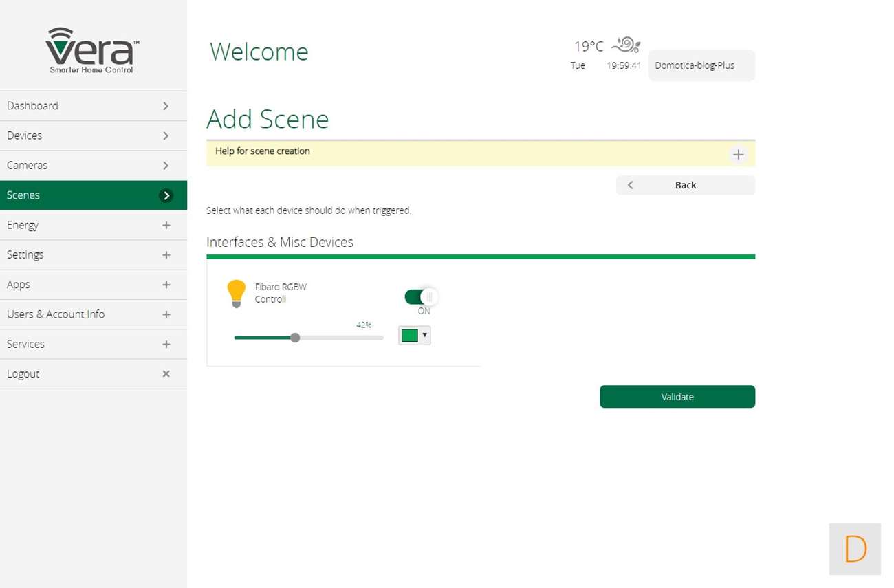Click the yellow light bulb device icon

coord(236,293)
